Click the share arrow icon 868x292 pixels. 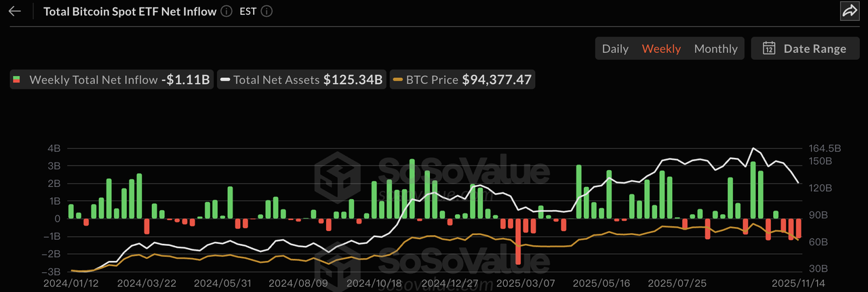(x=849, y=11)
